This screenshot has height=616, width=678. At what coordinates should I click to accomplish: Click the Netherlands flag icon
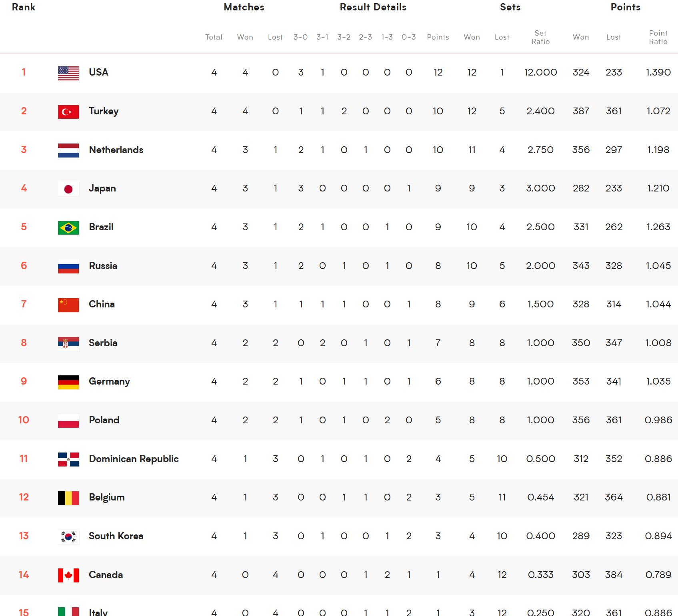pos(68,150)
